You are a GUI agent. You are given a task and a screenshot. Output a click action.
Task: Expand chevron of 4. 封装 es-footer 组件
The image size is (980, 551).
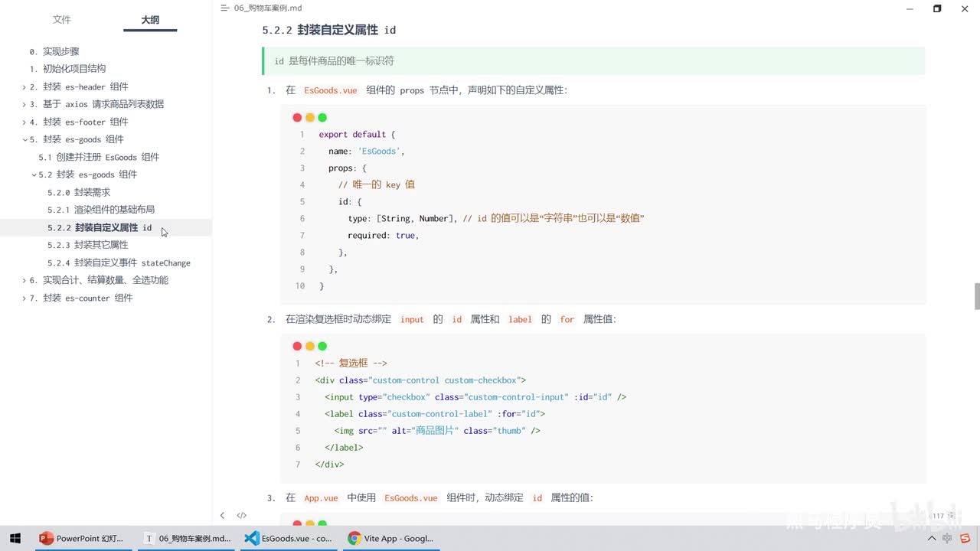pyautogui.click(x=24, y=122)
